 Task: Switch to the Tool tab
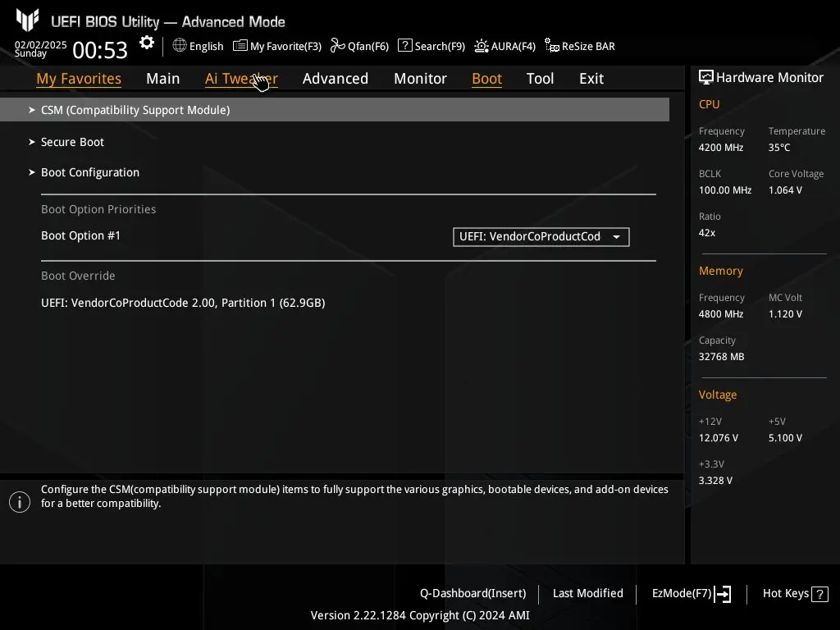pos(540,79)
